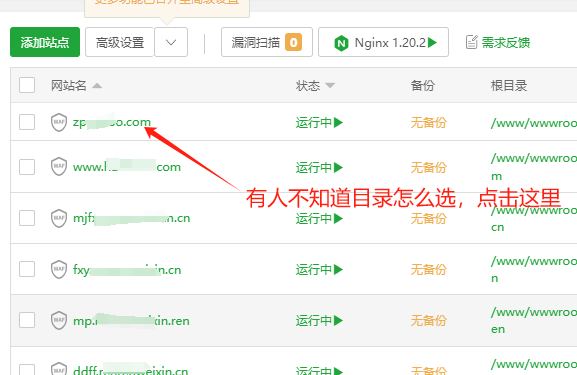The image size is (577, 375).
Task: Toggle 运行中 status of mp...xin.ren row
Action: 319,321
